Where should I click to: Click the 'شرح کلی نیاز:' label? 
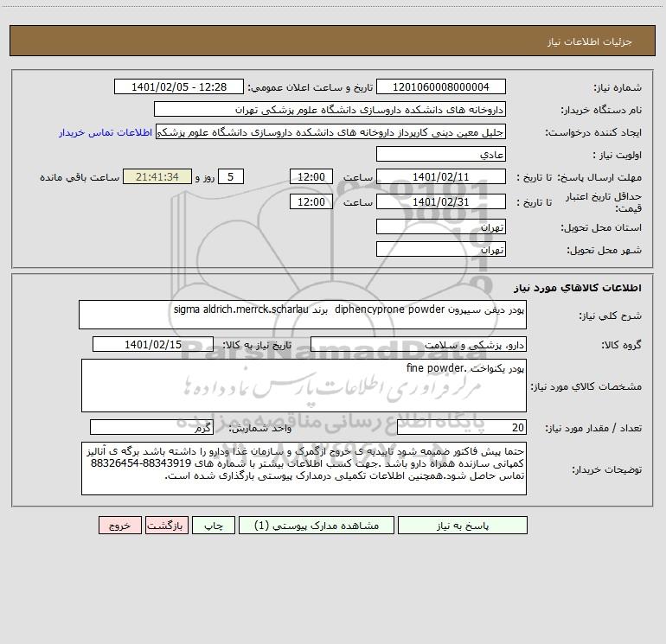[x=611, y=316]
